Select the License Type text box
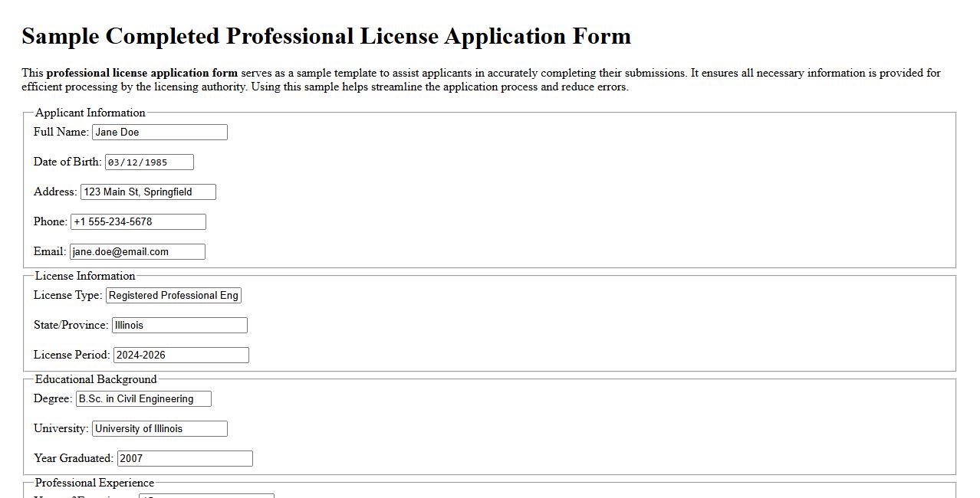Screen dimensions: 980x498 173,295
